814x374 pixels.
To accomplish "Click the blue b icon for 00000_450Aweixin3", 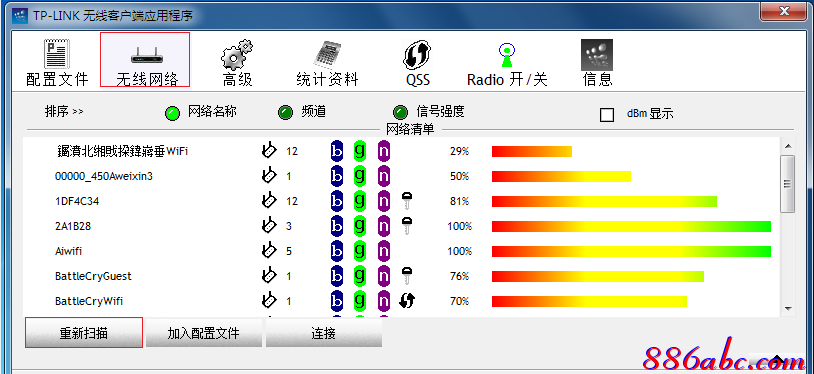I will pyautogui.click(x=337, y=177).
